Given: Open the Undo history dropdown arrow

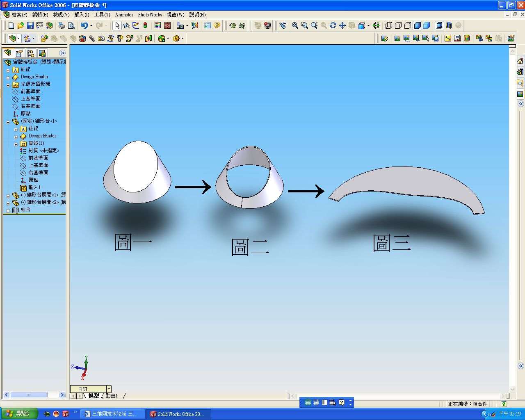Looking at the screenshot, I should (x=91, y=25).
